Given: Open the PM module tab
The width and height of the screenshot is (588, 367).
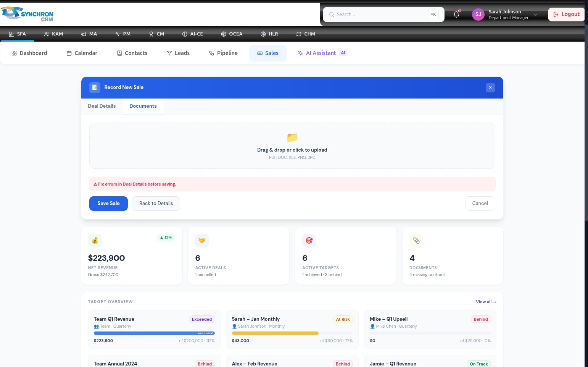Looking at the screenshot, I should point(123,34).
